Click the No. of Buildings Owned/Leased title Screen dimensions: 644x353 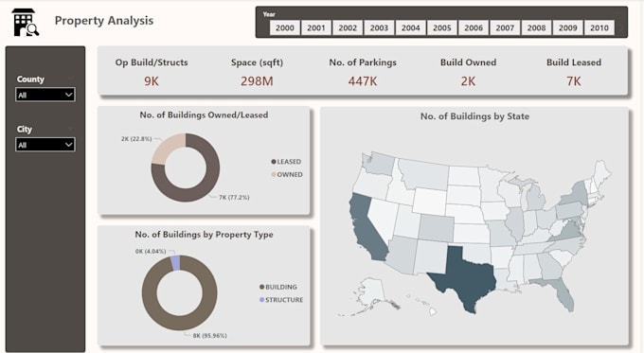click(204, 115)
